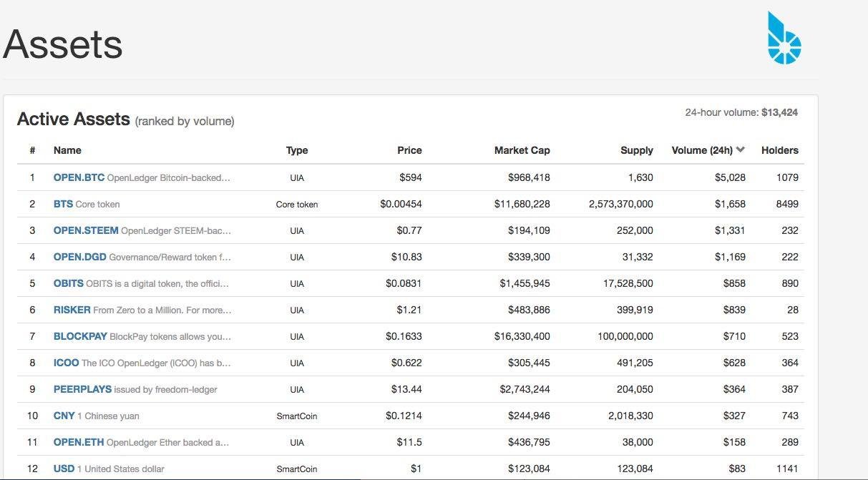
Task: Open the RISKER asset link
Action: 72,310
